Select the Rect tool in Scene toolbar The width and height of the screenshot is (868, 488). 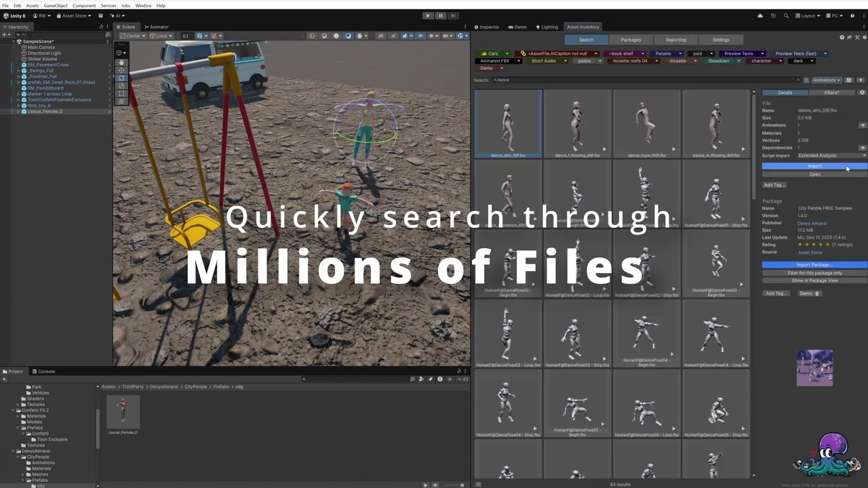click(121, 94)
